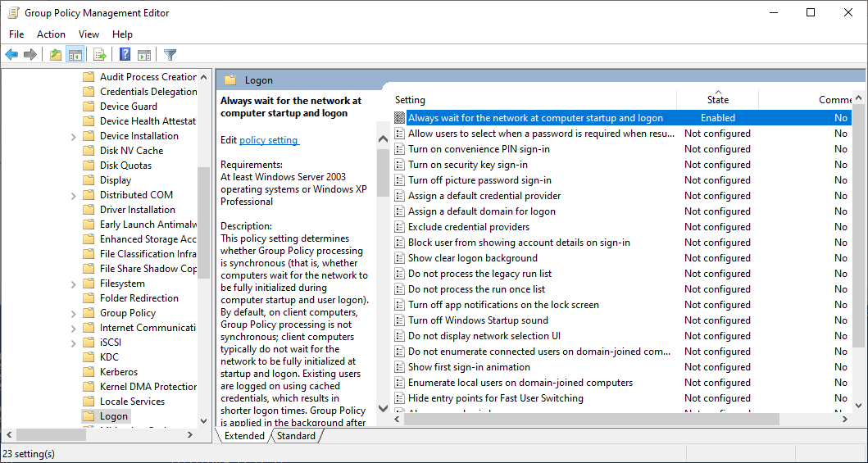Screen dimensions: 868x463
Task: Expand the Distributed COM tree node
Action: [x=74, y=195]
